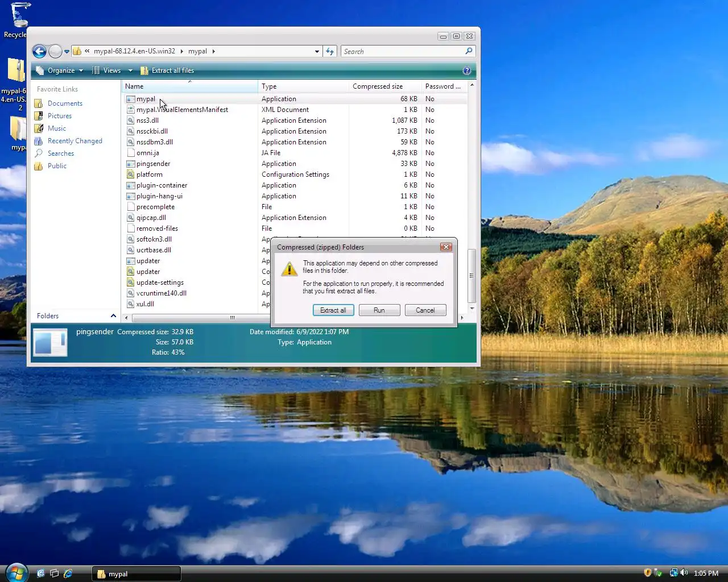Click the pingsender thumbnail in the details pane

coord(51,343)
